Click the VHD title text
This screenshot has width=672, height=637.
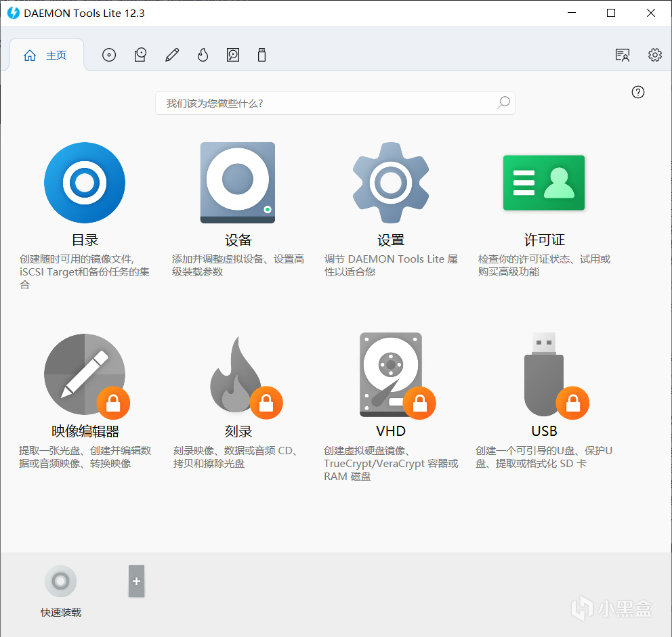[x=391, y=431]
